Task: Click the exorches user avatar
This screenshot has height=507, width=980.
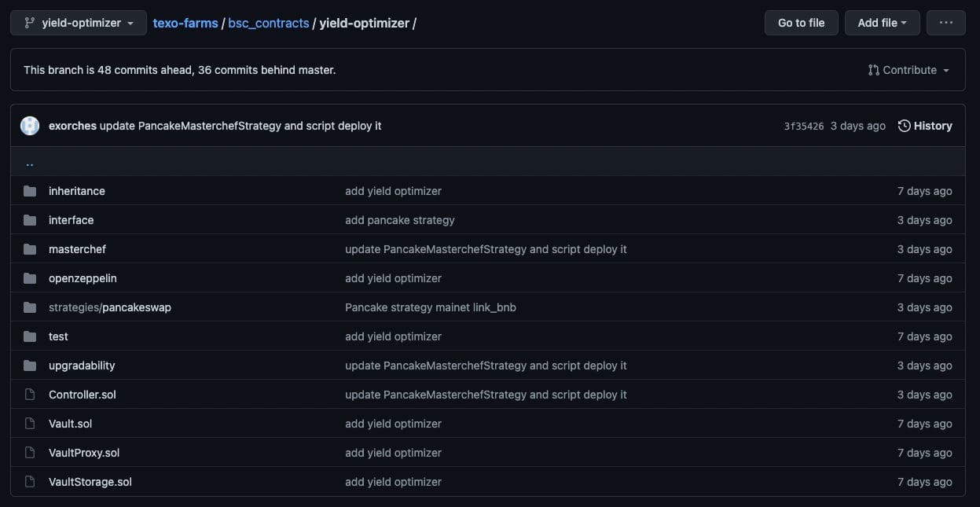Action: (x=30, y=126)
